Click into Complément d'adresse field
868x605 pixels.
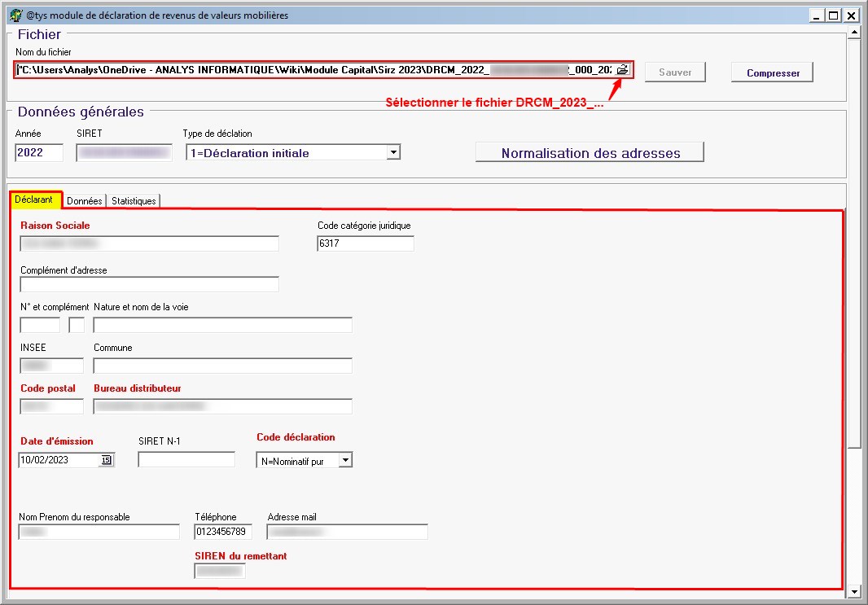(149, 284)
